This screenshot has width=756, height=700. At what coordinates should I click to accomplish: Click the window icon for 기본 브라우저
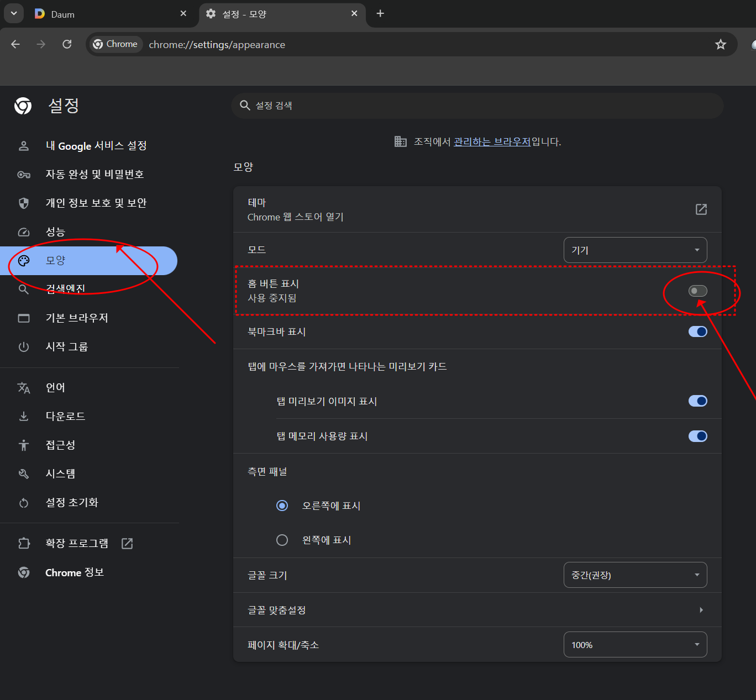click(x=24, y=318)
